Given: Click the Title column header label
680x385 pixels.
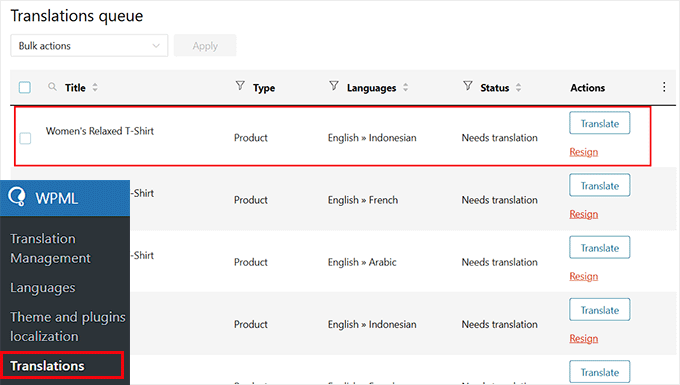Looking at the screenshot, I should pyautogui.click(x=75, y=88).
